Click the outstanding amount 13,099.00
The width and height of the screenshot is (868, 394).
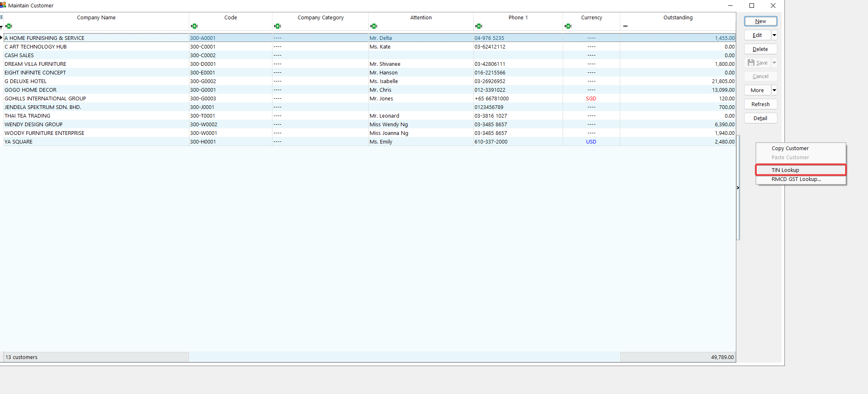tap(723, 90)
